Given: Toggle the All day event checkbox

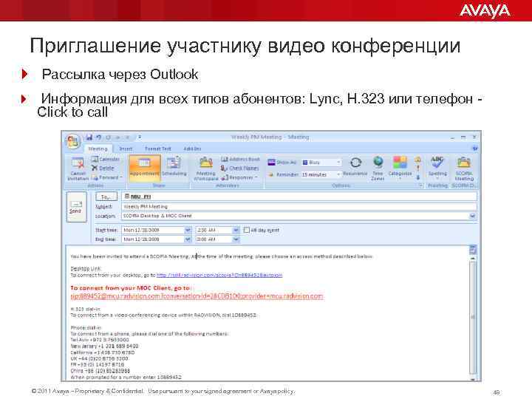Looking at the screenshot, I should [x=247, y=230].
